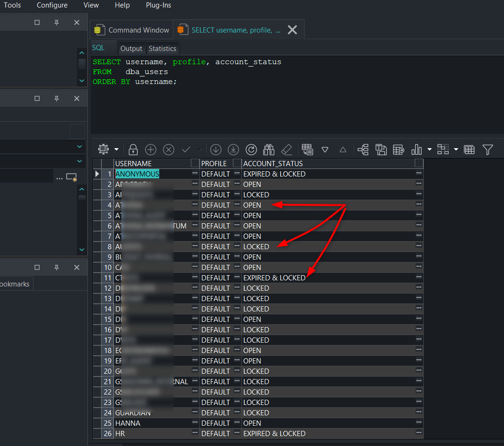Viewport: 504px width, 446px height.
Task: Click the refresh circular arrow icon
Action: (x=251, y=150)
